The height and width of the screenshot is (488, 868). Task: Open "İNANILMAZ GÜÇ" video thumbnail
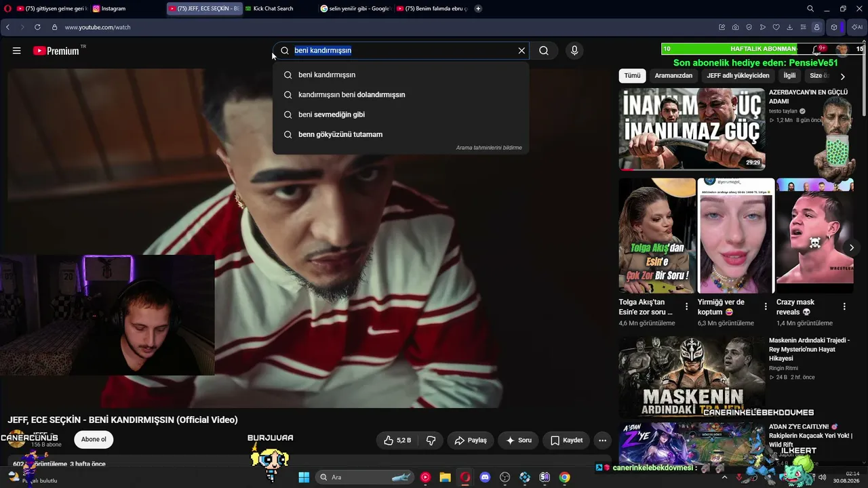(692, 129)
